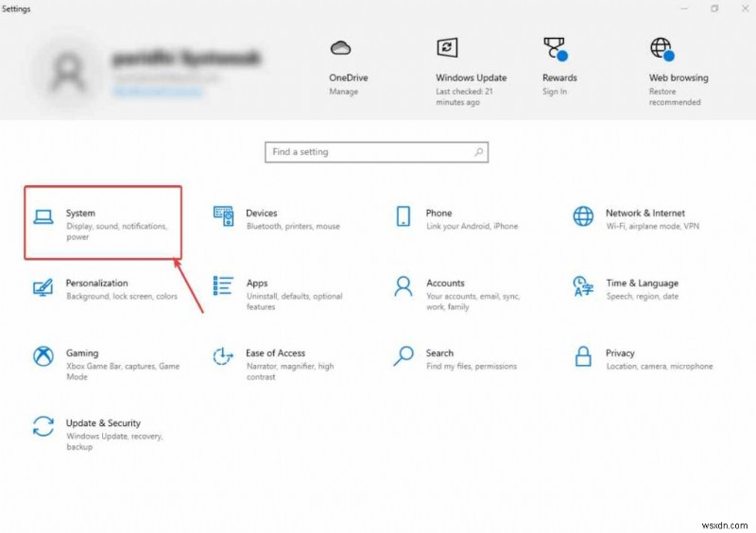Click the magnifier icon in search box
Viewport: 756px width, 533px height.
tap(479, 152)
